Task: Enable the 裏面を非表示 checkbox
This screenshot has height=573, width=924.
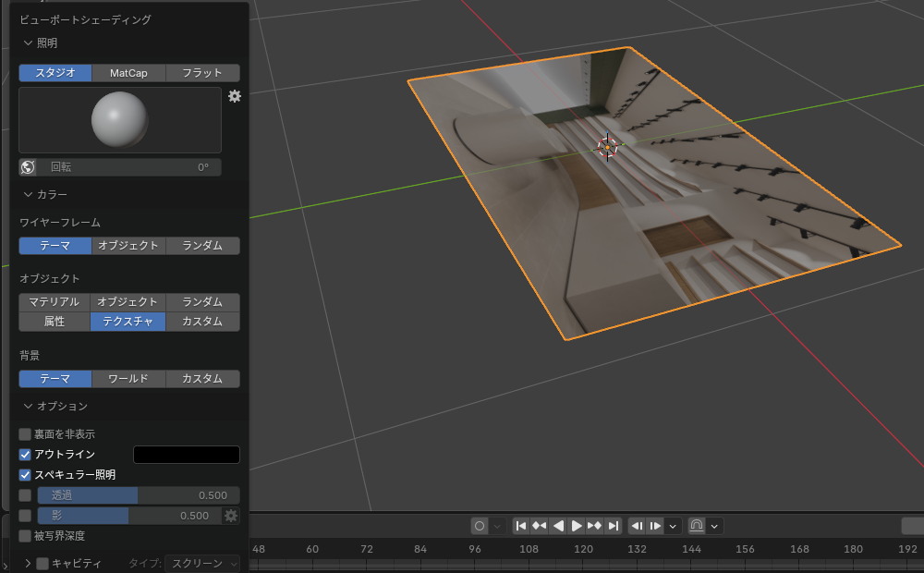Action: click(25, 434)
